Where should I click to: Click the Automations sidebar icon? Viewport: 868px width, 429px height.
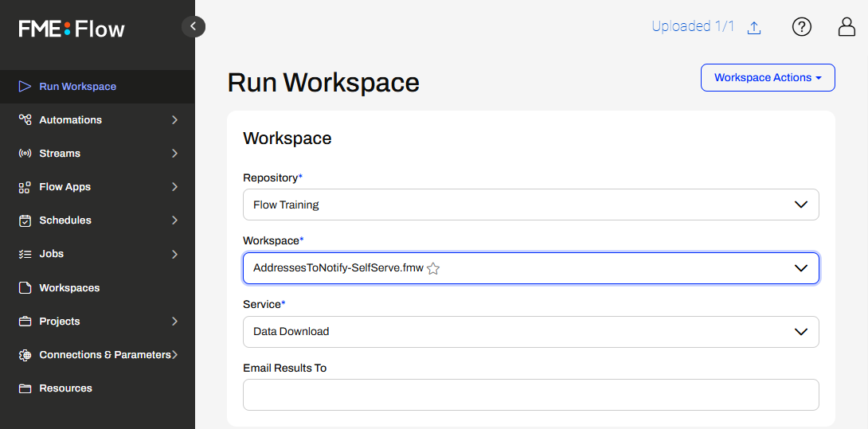coord(25,119)
